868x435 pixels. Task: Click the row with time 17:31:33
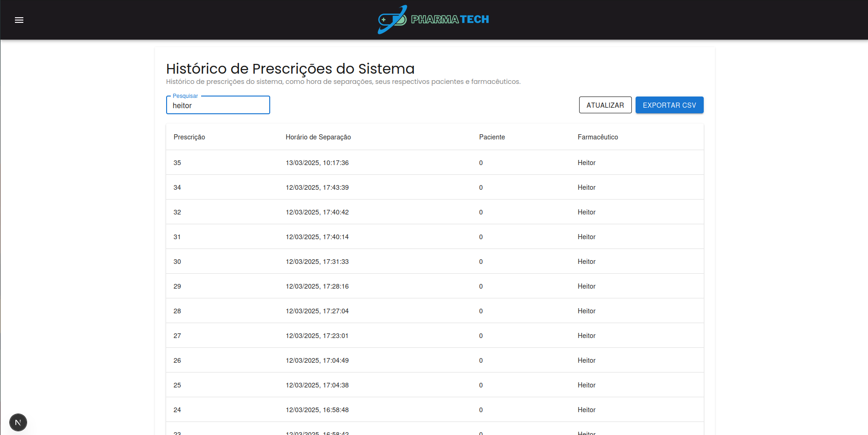[x=435, y=262]
